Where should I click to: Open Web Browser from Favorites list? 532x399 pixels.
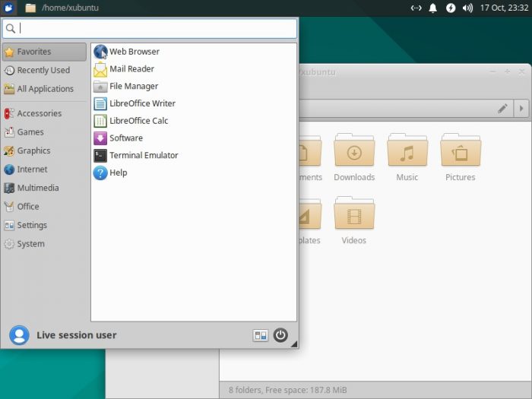[134, 52]
